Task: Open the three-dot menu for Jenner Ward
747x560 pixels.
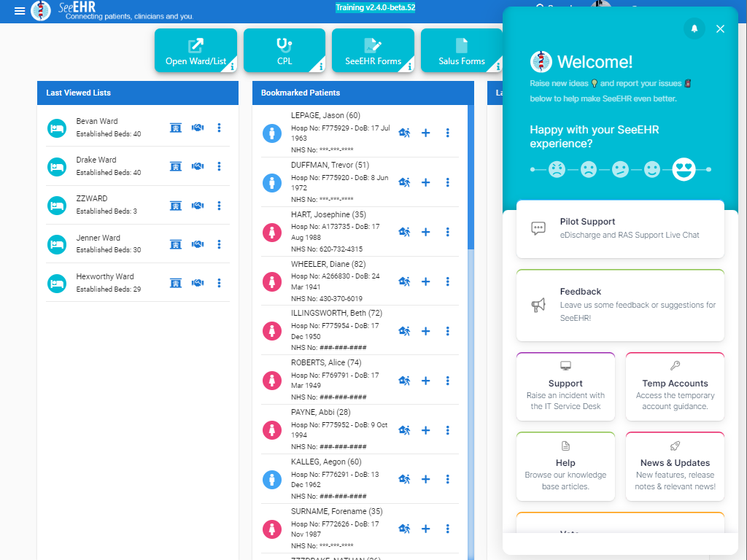Action: tap(219, 244)
